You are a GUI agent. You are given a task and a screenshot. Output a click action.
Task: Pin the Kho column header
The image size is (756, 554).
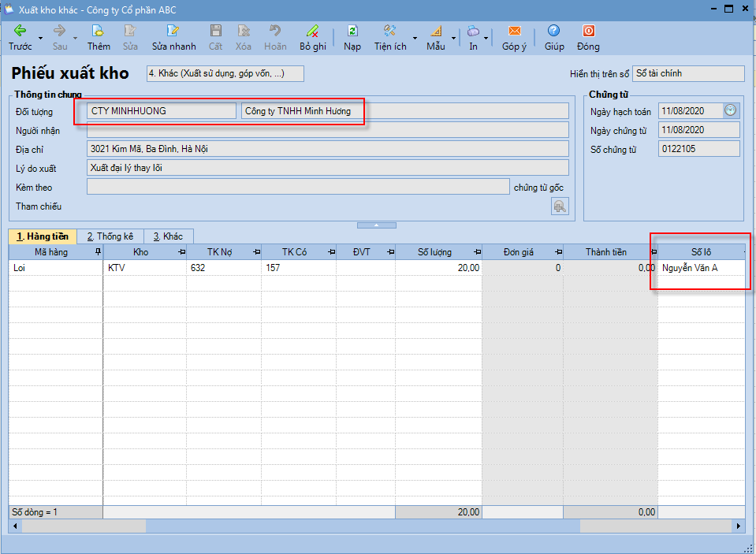182,251
